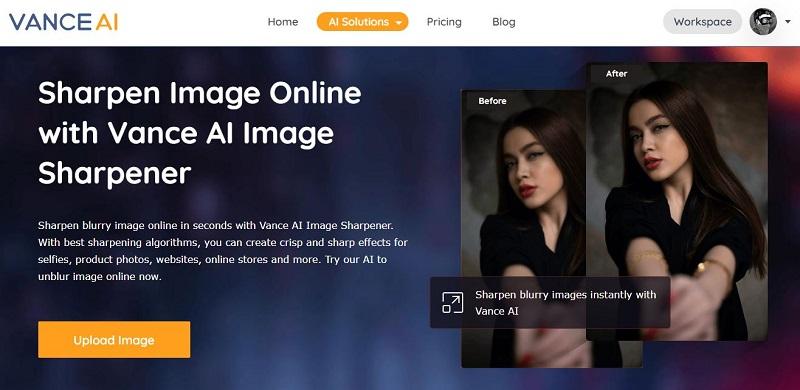Go to the Pricing page

coord(444,22)
